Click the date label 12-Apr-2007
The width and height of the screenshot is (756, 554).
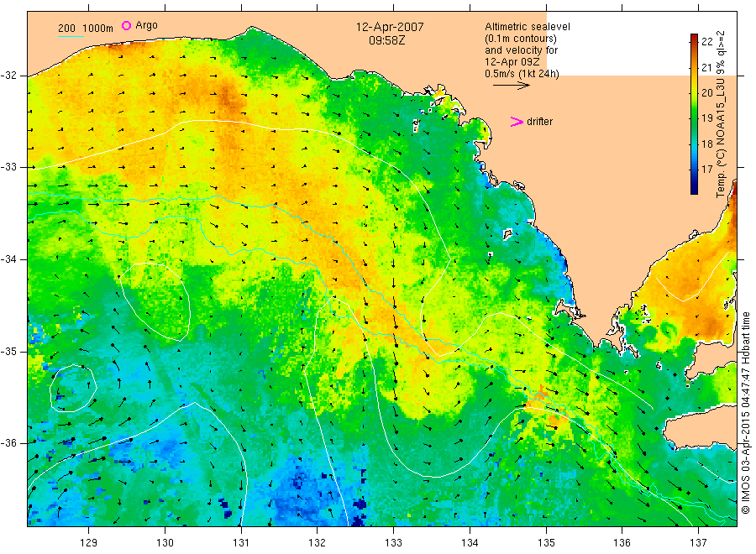(390, 27)
